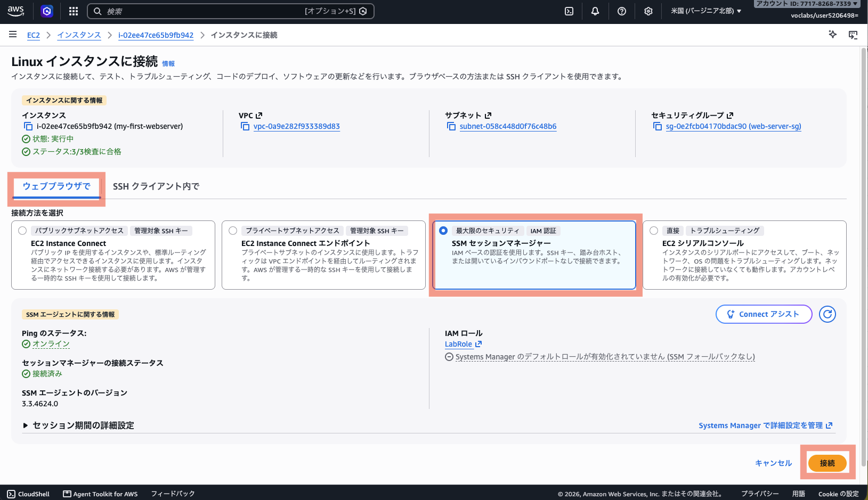Screen dimensions: 868x500
Task: Click the 接続 button
Action: click(828, 463)
